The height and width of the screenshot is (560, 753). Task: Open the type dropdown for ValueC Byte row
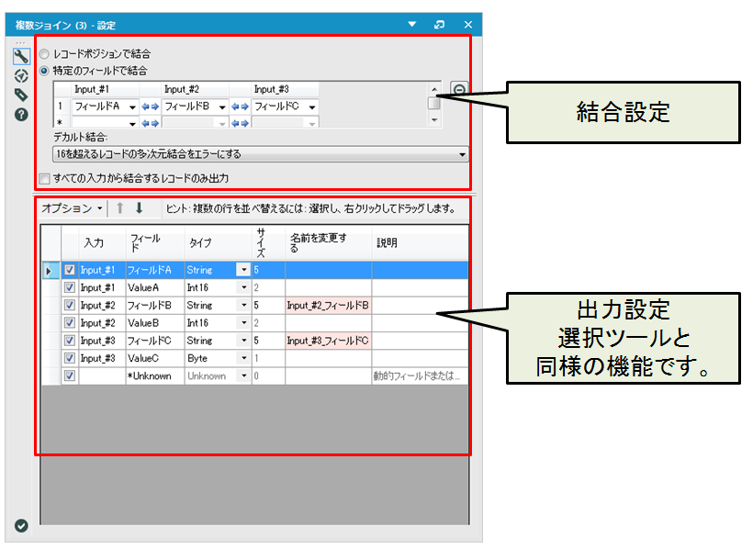[243, 358]
